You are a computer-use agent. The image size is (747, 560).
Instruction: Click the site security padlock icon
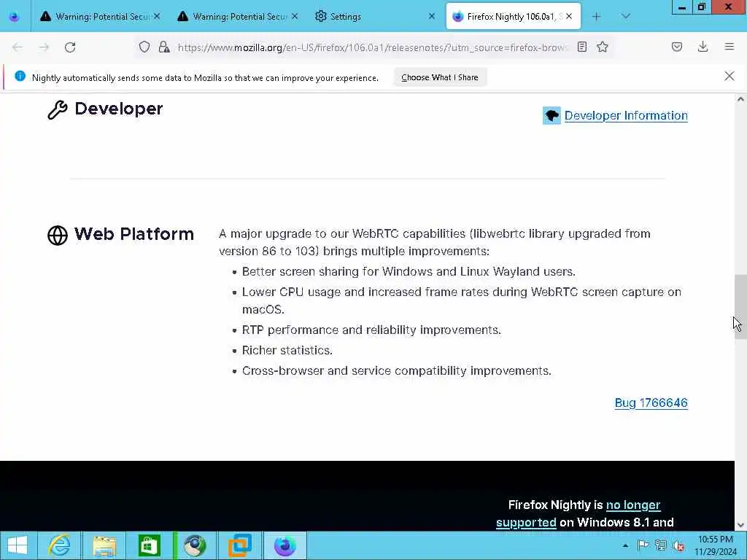pyautogui.click(x=164, y=47)
